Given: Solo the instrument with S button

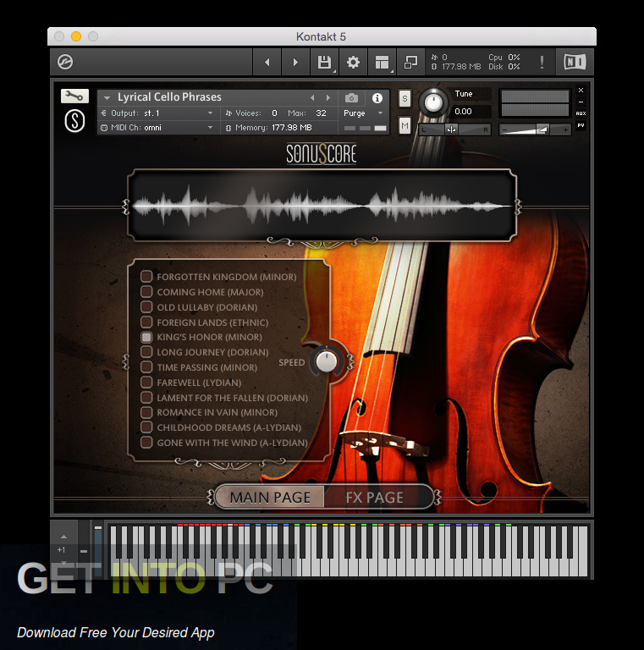Looking at the screenshot, I should (405, 99).
